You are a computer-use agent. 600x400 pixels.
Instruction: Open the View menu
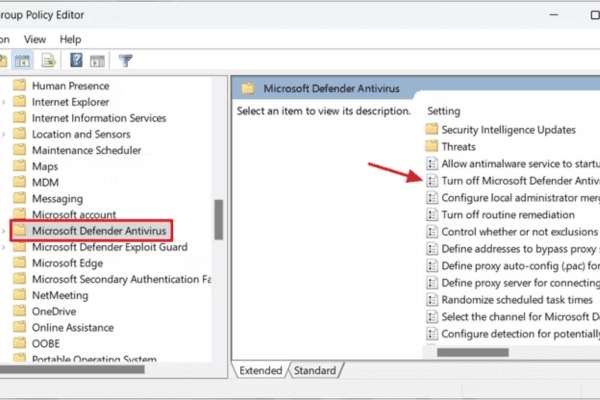(x=35, y=39)
